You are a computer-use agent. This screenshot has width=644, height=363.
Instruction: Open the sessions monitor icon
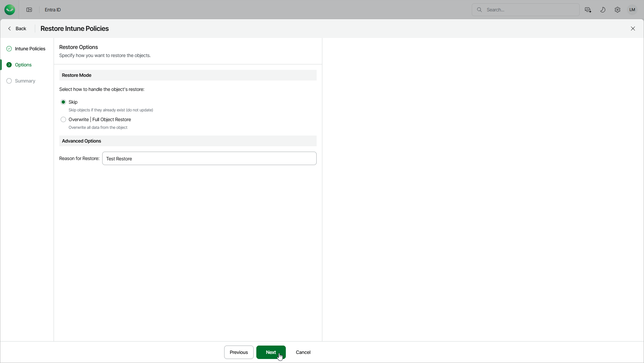coord(588,10)
